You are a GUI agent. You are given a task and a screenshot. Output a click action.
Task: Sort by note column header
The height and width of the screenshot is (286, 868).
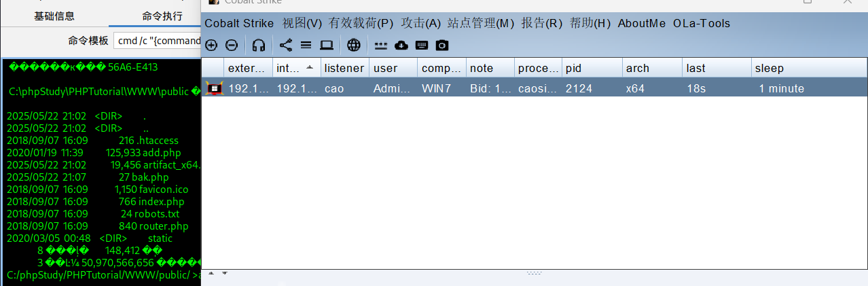tap(490, 68)
